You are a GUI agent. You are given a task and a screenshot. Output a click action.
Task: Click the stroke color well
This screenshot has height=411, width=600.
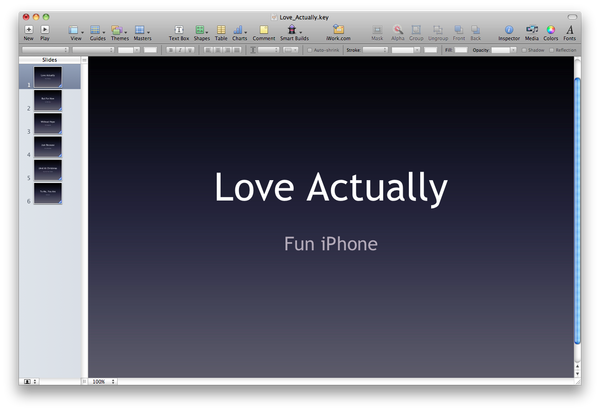pos(430,50)
